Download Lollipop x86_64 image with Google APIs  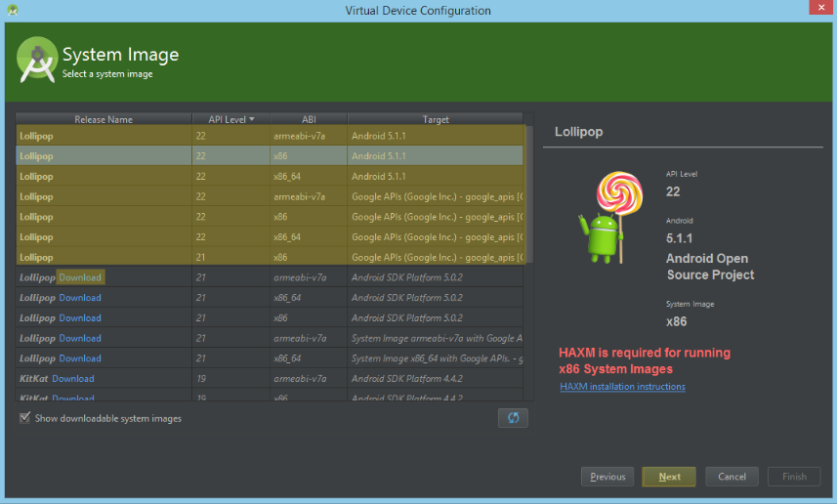(80, 358)
